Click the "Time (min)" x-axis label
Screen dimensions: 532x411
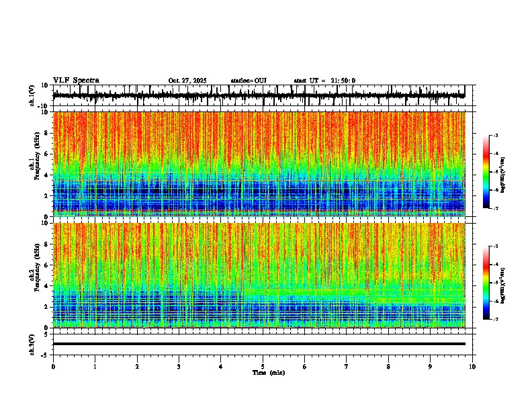(x=269, y=373)
